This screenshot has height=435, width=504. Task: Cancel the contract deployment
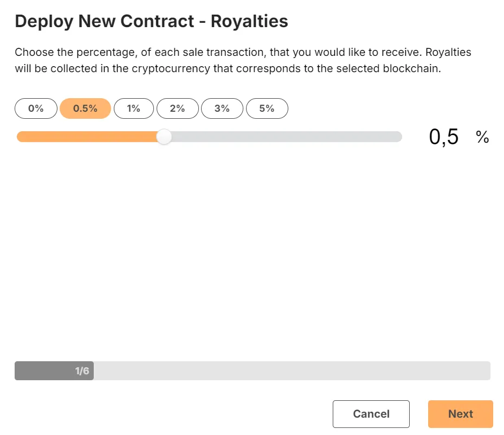coord(371,414)
